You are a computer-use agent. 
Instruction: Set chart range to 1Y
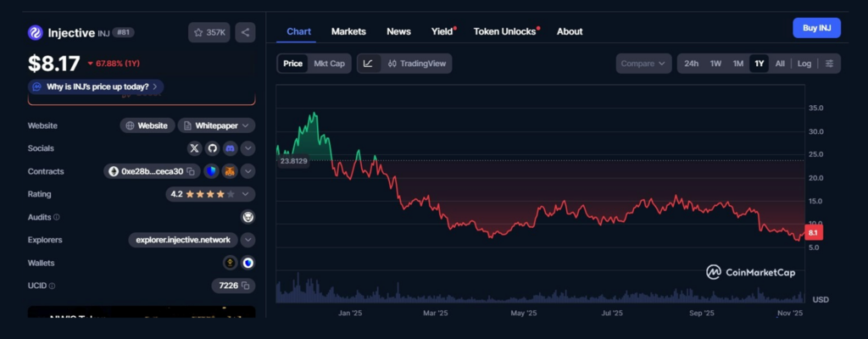759,64
